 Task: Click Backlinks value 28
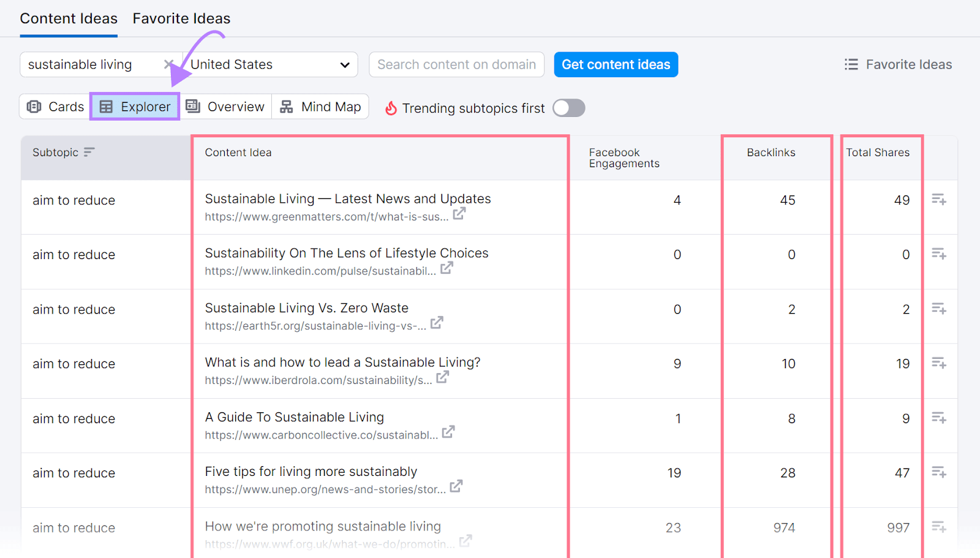pyautogui.click(x=788, y=473)
